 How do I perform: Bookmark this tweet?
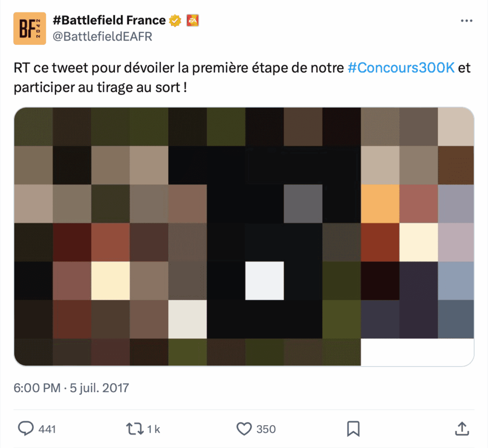click(x=353, y=428)
